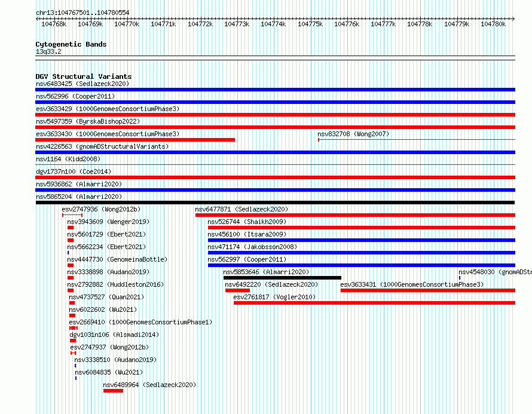Open the nsv471174 (Jakobsson2008) variant label

click(252, 247)
